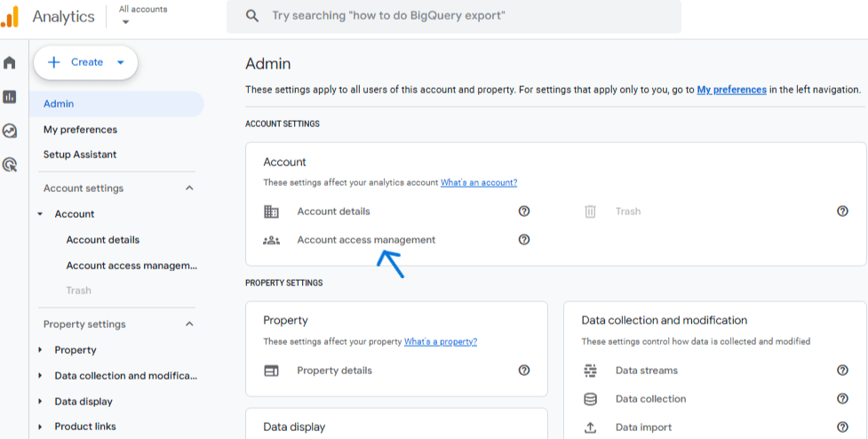Screen dimensions: 868x439
Task: Open the Home icon in left rail
Action: point(10,63)
